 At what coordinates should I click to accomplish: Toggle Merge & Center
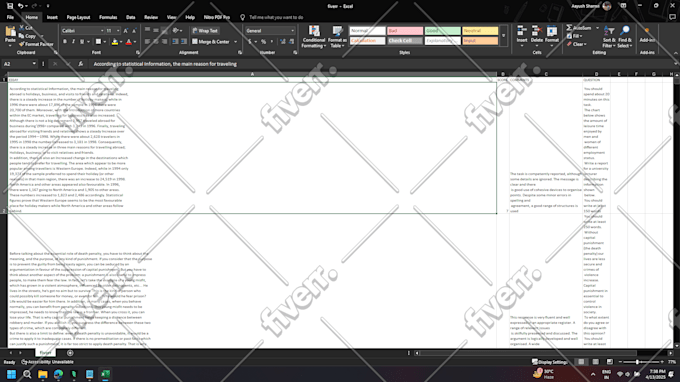[x=211, y=42]
